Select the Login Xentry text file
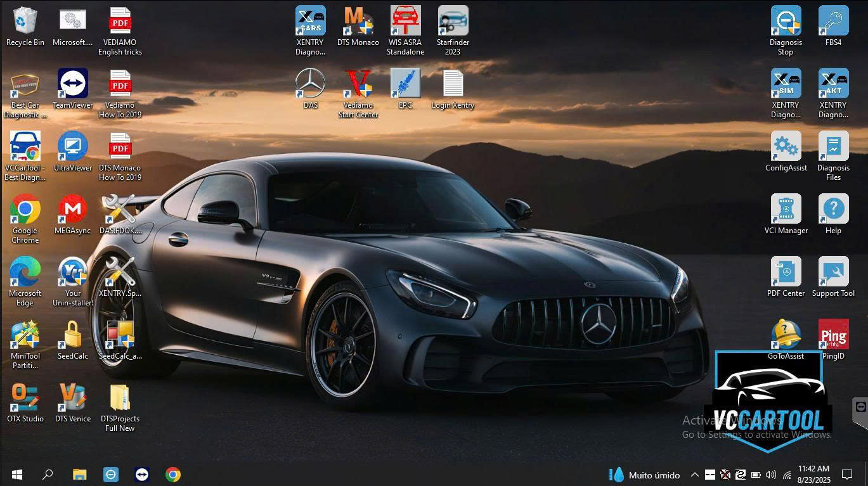Image resolution: width=868 pixels, height=486 pixels. coord(453,84)
